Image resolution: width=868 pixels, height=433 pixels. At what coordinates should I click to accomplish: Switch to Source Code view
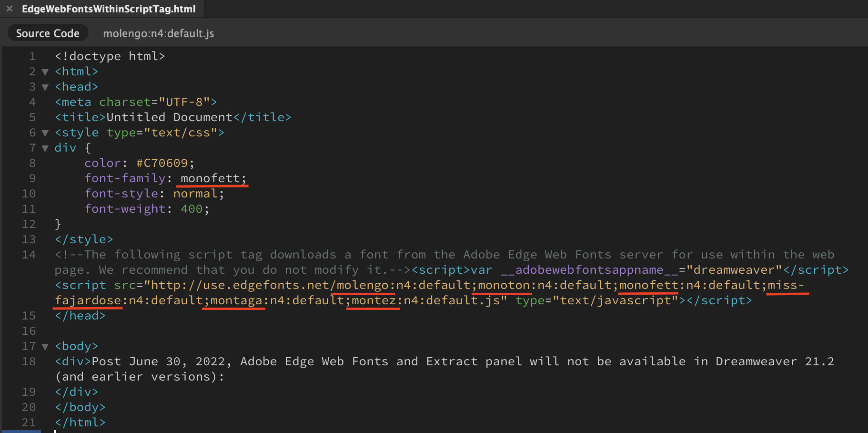coord(48,33)
